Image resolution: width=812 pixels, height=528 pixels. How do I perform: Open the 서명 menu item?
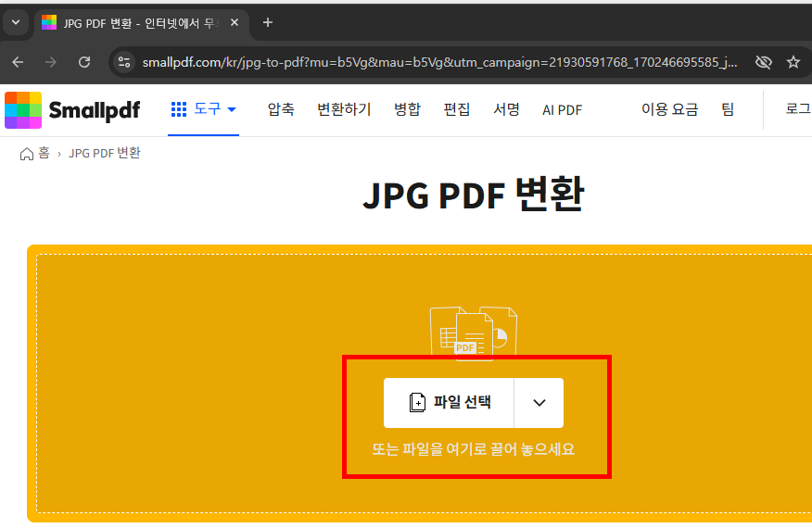(x=506, y=109)
